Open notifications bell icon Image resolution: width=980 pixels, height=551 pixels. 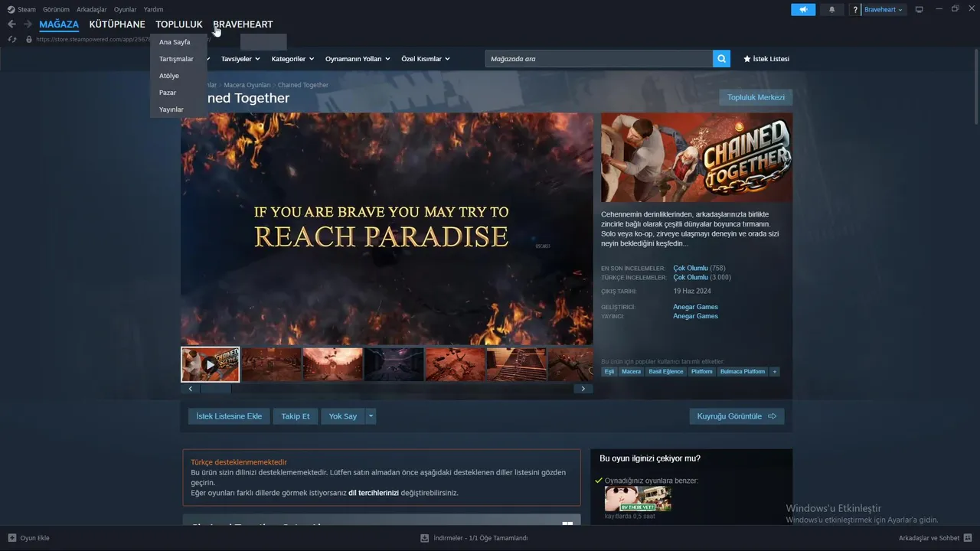832,10
